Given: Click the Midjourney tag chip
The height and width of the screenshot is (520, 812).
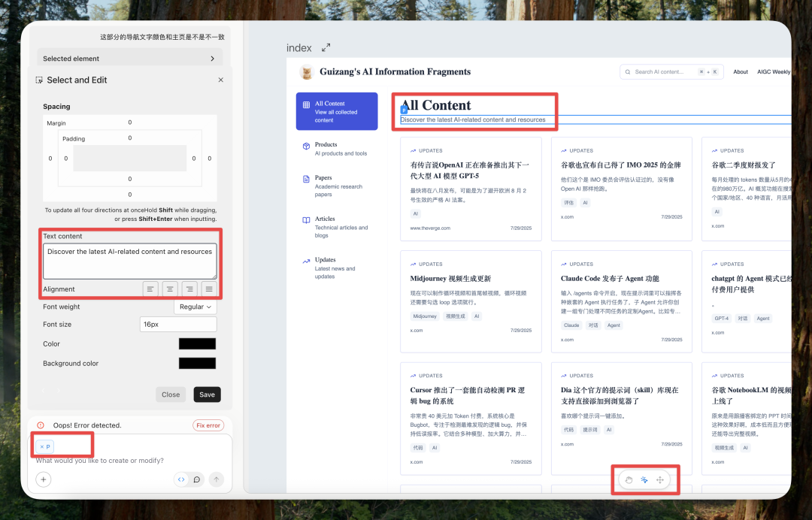Looking at the screenshot, I should point(425,316).
